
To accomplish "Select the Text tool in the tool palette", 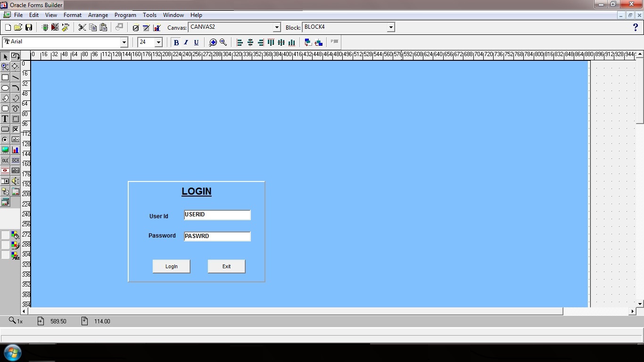I will pos(5,119).
